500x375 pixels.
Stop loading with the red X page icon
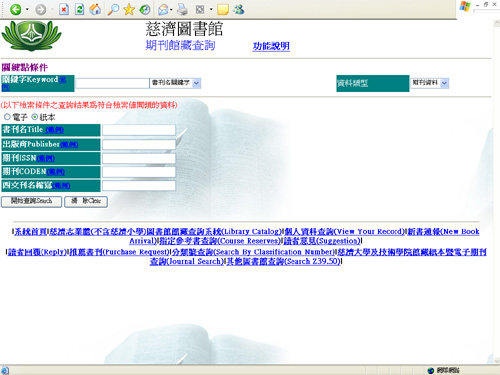[64, 9]
